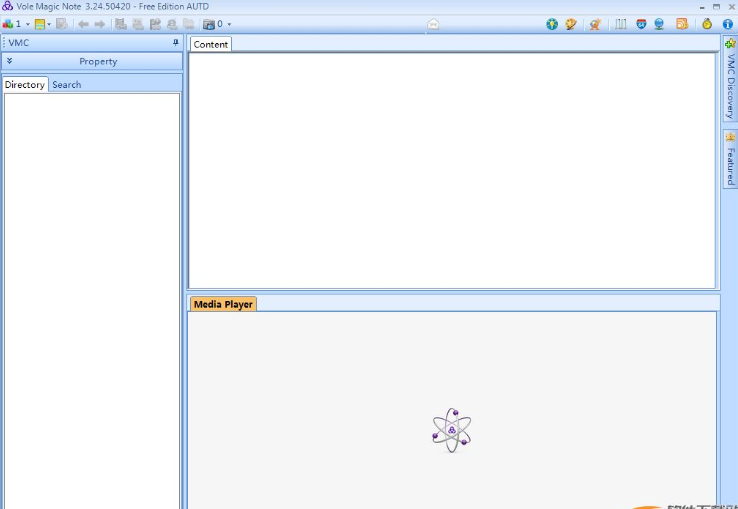The height and width of the screenshot is (509, 738).
Task: Click the blue globe on stand icon
Action: [659, 24]
